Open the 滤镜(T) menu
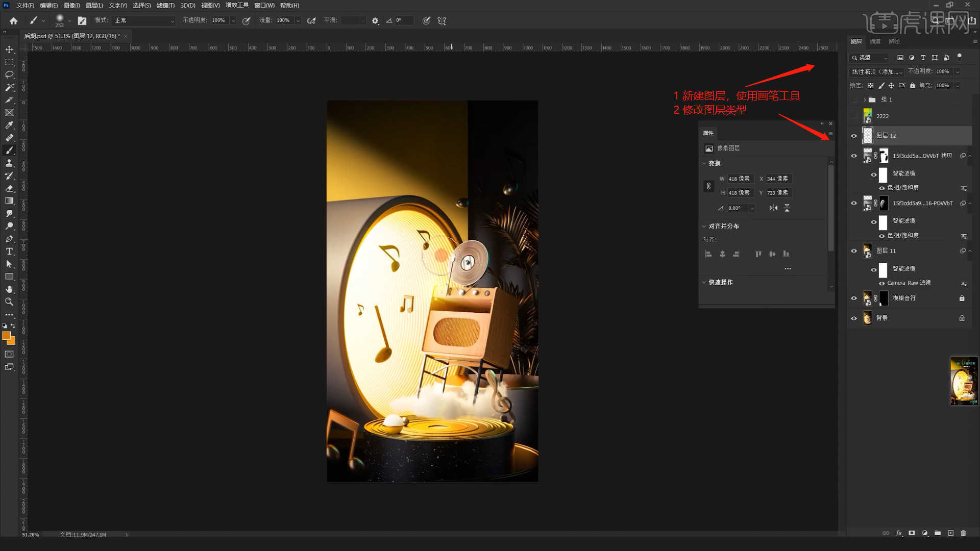 [165, 5]
